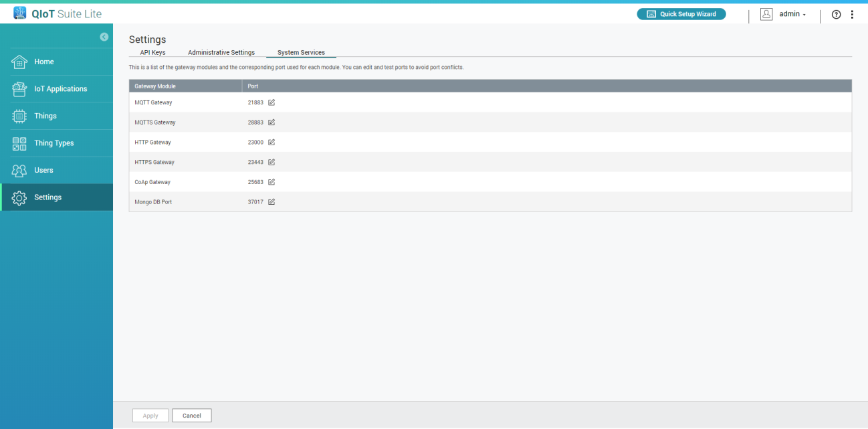
Task: Open the three-dot more options menu
Action: click(852, 14)
